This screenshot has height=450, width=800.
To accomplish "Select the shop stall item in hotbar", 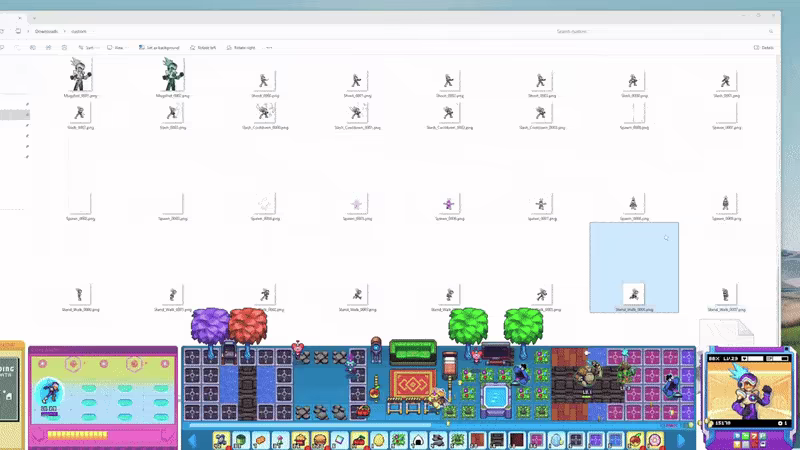I will 300,440.
